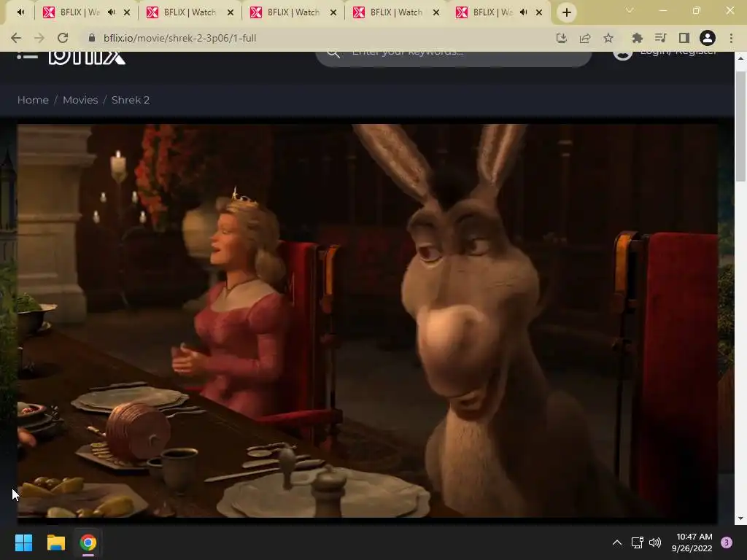Viewport: 747px width, 560px height.
Task: Open File Explorer from the taskbar
Action: (x=55, y=542)
